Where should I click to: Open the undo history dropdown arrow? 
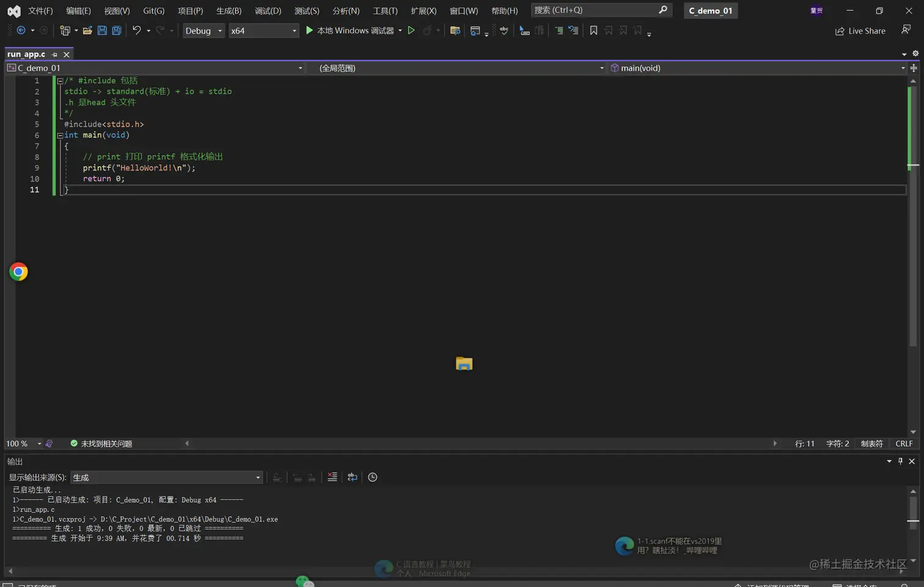148,31
